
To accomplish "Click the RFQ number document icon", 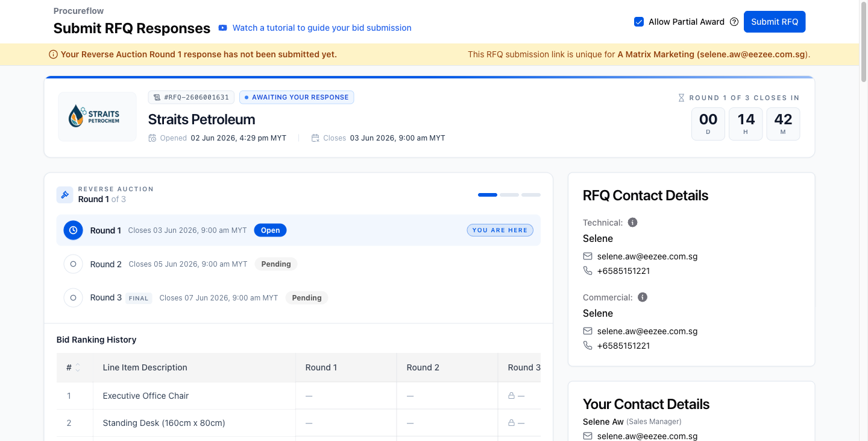I will [x=157, y=97].
